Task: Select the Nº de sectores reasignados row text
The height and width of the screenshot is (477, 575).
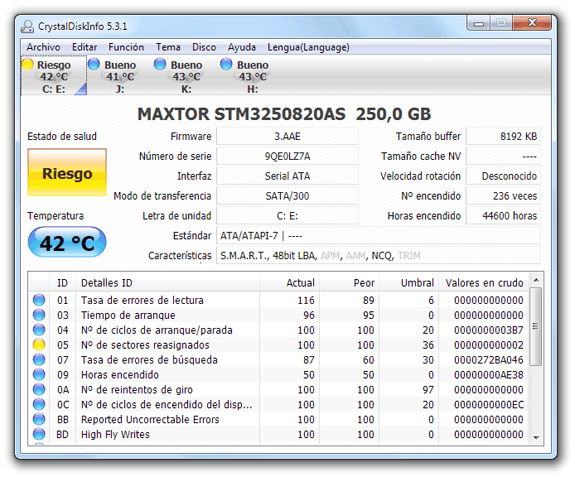Action: [145, 345]
